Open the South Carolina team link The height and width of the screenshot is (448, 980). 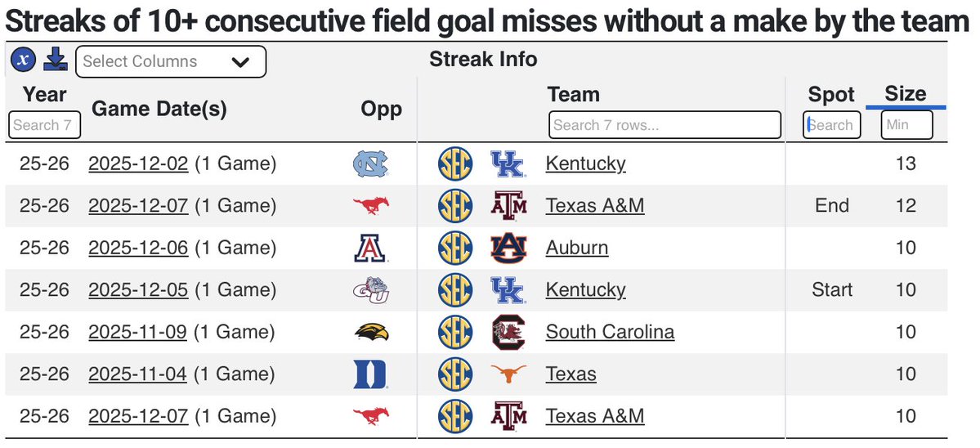click(x=610, y=332)
